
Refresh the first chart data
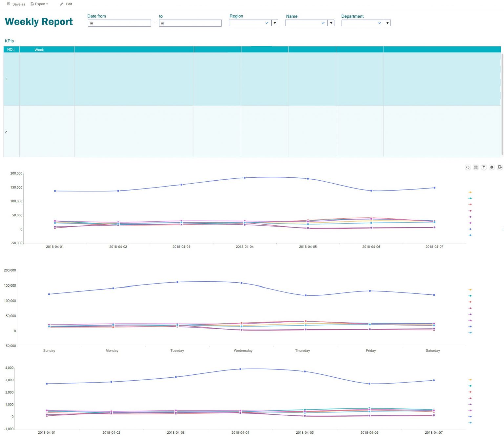468,167
